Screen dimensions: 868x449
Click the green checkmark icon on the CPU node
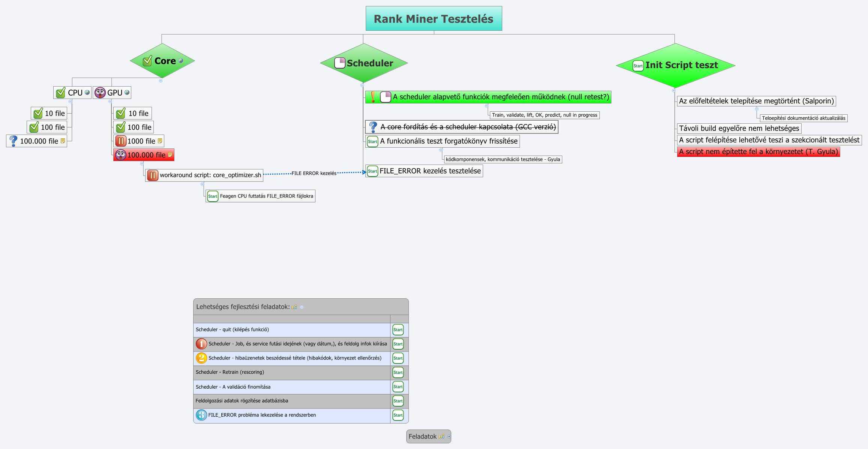point(62,93)
